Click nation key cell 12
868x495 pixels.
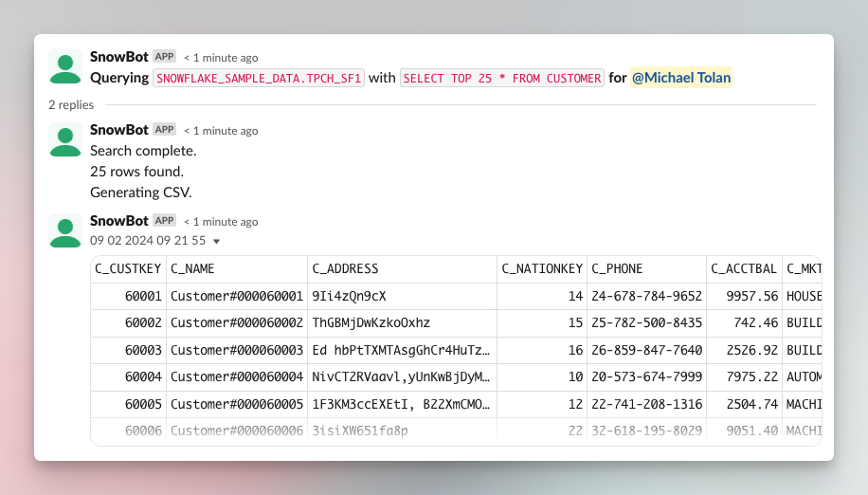542,405
